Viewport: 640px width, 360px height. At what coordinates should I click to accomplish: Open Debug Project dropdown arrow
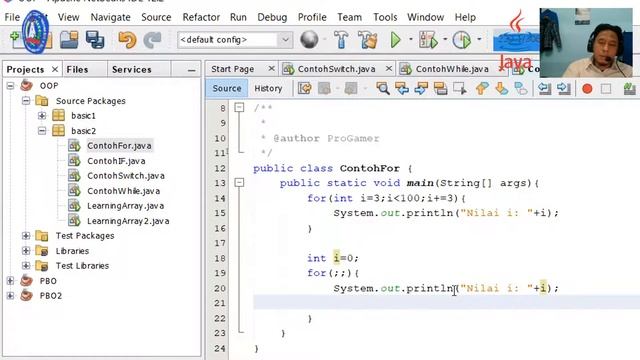445,40
